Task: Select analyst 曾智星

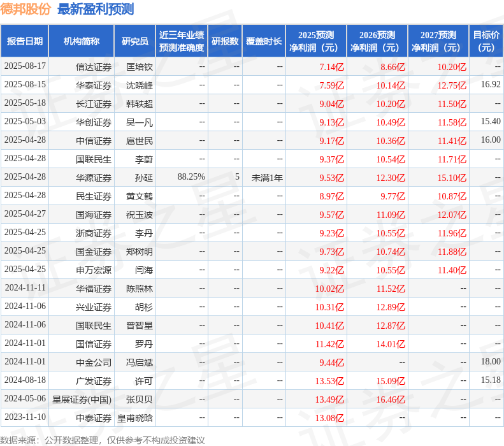Action: tap(140, 326)
